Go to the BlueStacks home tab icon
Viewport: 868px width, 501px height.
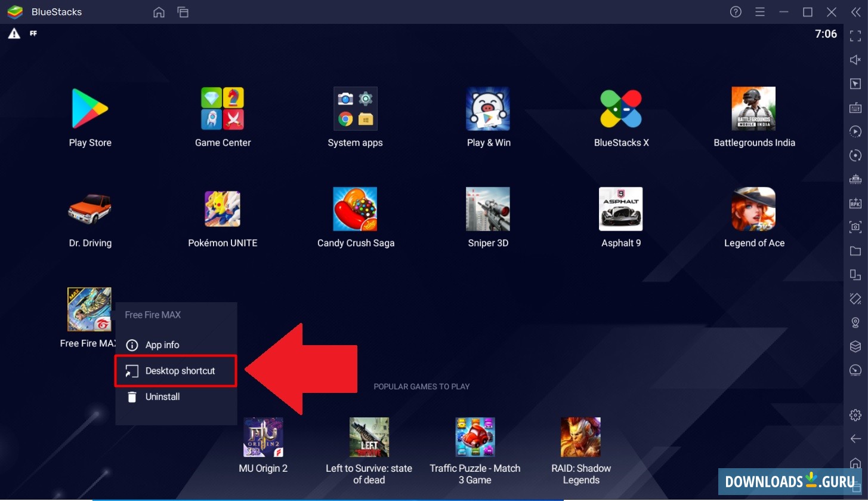point(159,12)
